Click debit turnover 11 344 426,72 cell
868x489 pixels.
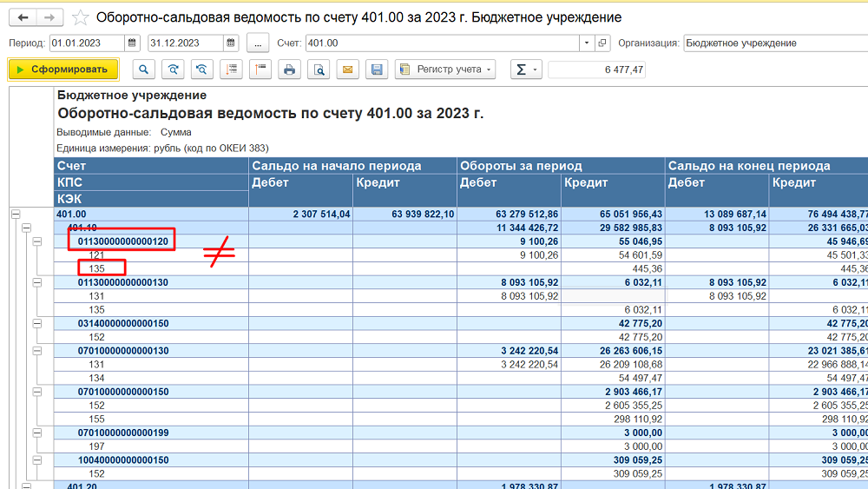coord(509,228)
